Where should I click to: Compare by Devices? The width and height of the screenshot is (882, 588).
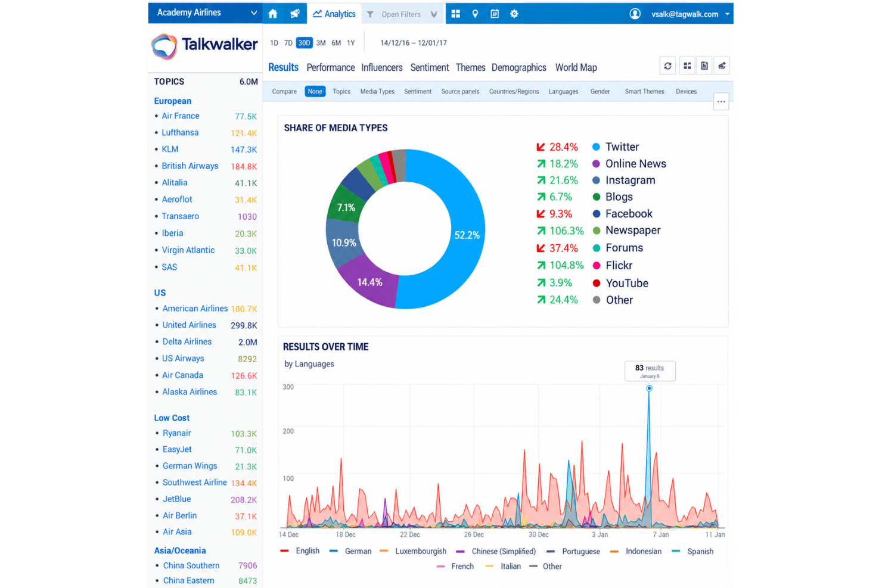tap(687, 91)
